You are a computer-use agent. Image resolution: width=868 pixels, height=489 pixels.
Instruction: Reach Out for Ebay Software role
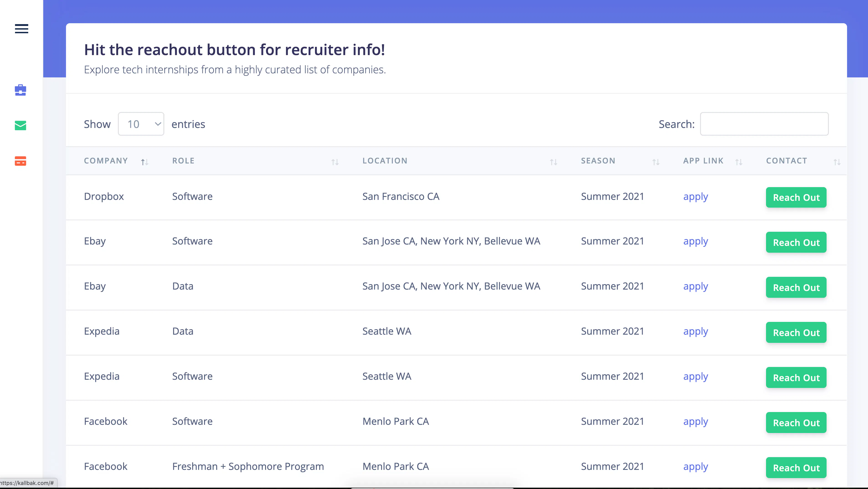point(796,242)
